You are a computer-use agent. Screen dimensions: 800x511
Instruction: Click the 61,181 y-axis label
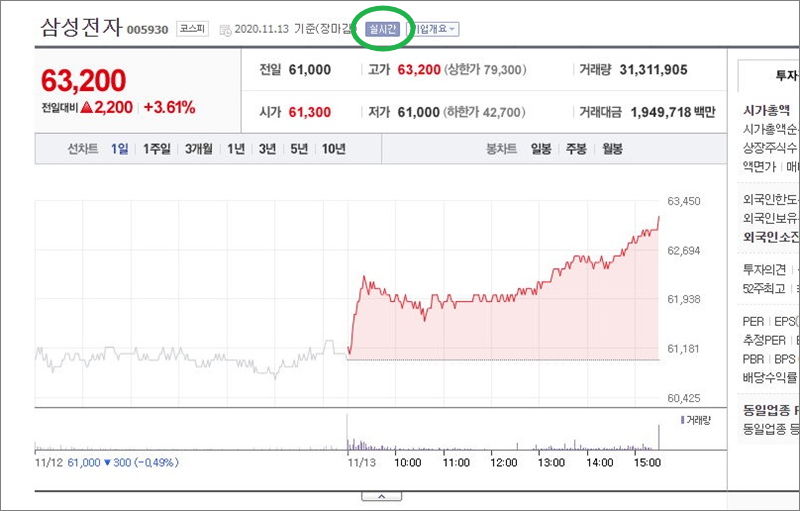(684, 349)
